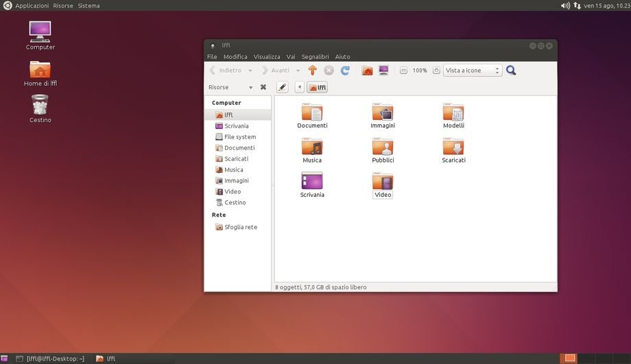
Task: Open the Visualizza menu
Action: click(267, 57)
